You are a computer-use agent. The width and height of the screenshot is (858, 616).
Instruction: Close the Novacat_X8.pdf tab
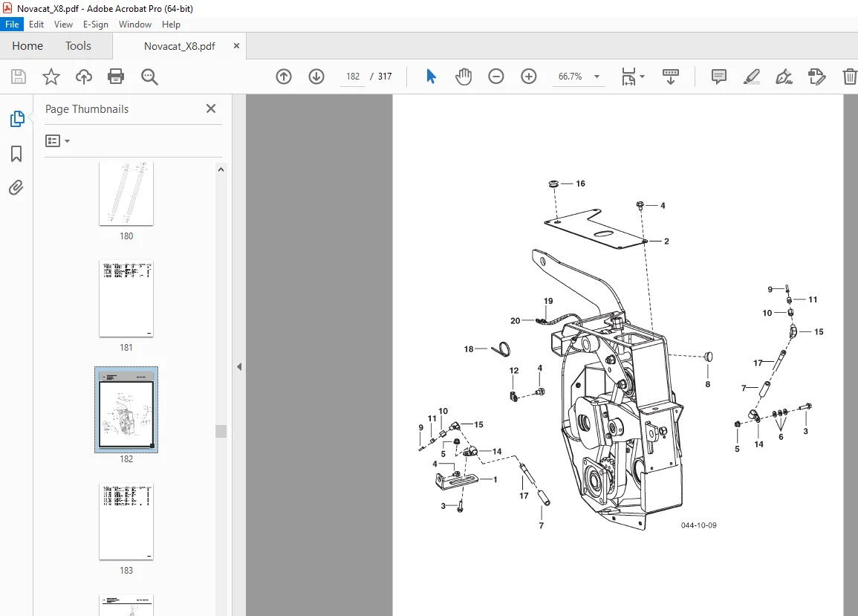click(x=236, y=46)
